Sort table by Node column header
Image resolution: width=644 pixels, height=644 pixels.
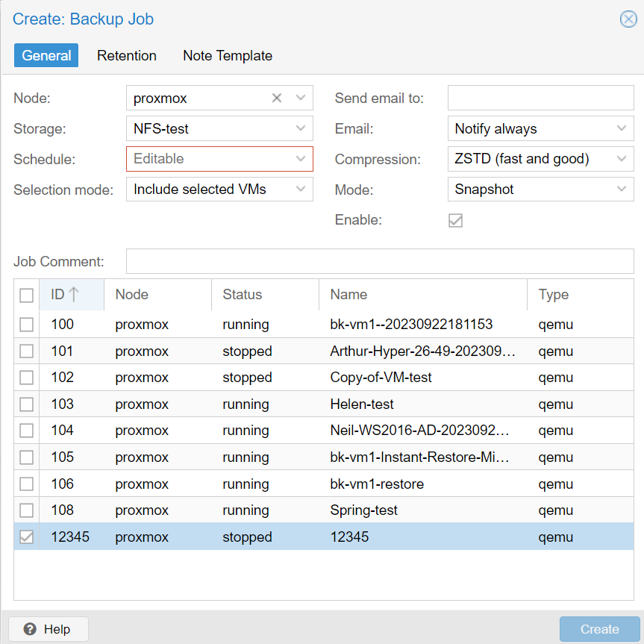(x=157, y=295)
